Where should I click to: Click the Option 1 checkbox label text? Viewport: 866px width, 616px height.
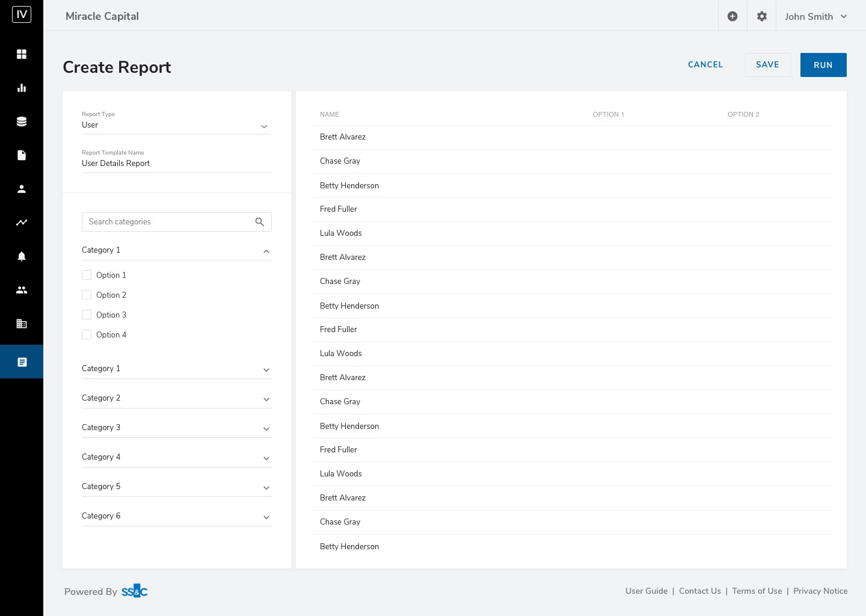(111, 275)
